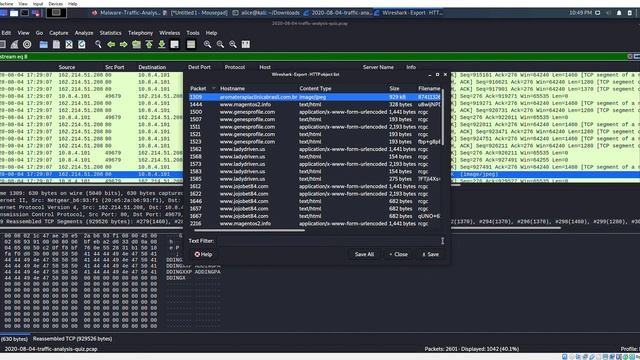The image size is (640, 360).
Task: Click the notification bell in system tray
Action: pyautogui.click(x=619, y=13)
